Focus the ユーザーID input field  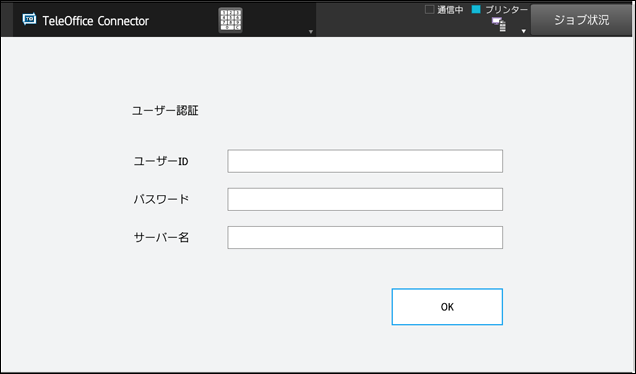click(365, 161)
